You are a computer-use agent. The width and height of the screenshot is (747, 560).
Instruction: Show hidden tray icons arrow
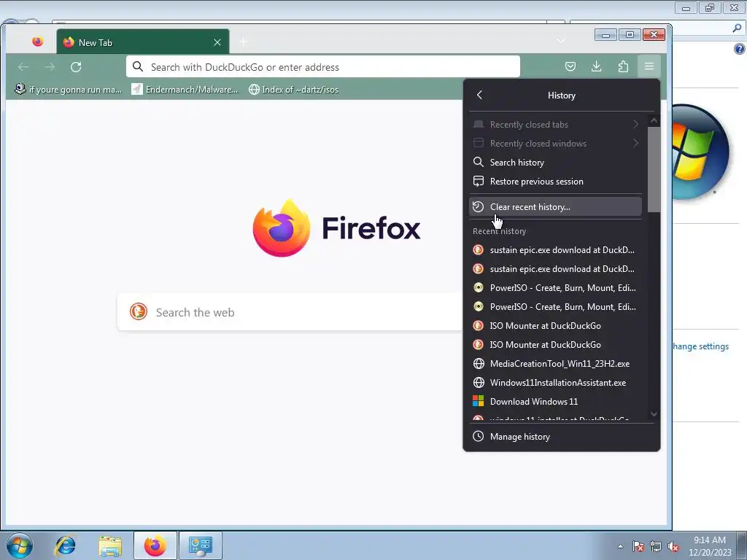(x=620, y=546)
